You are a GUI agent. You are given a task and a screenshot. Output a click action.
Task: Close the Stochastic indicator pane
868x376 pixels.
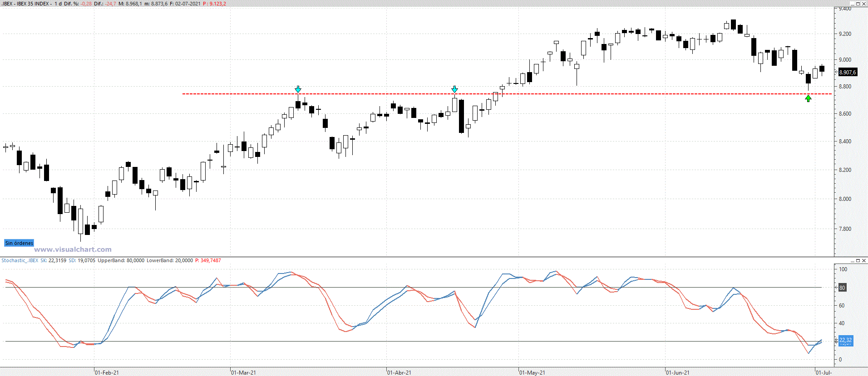[x=864, y=260]
